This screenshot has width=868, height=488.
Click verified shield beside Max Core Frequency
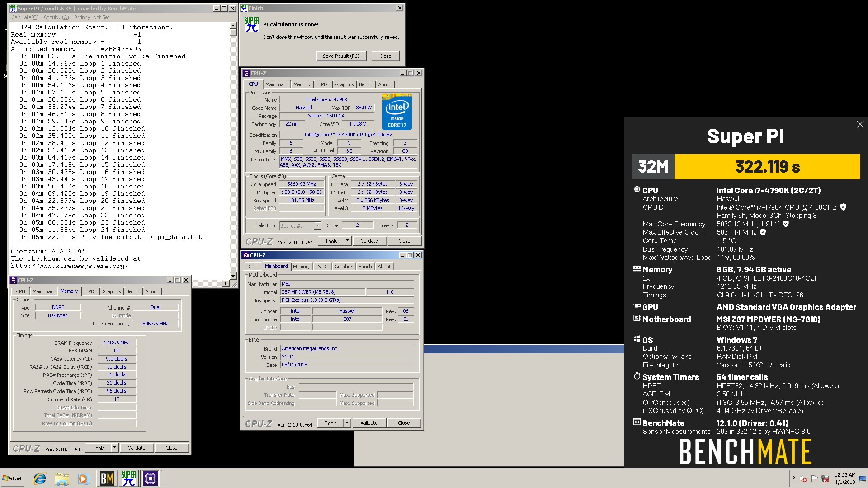click(786, 224)
